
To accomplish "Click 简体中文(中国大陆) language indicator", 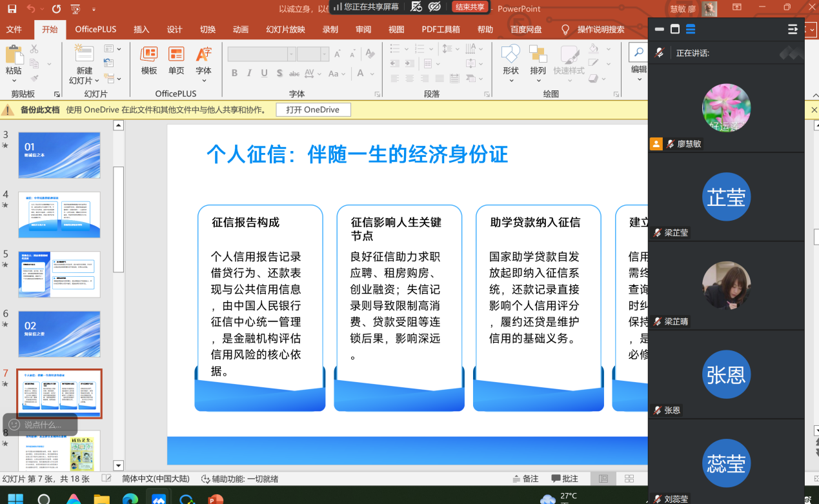I will click(156, 479).
